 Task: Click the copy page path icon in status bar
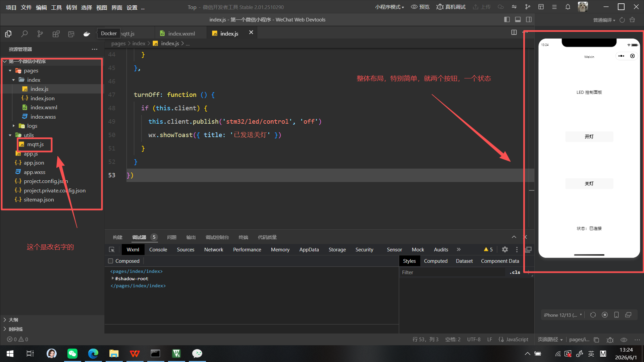(596, 340)
